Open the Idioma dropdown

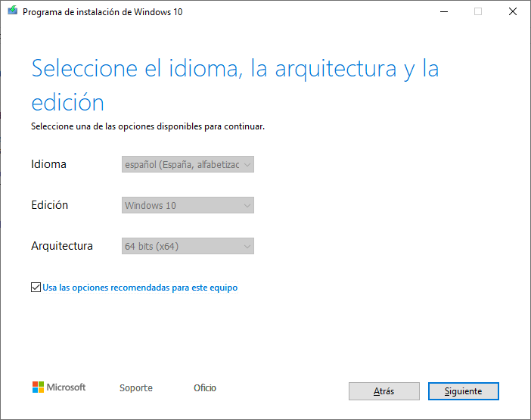(x=188, y=164)
